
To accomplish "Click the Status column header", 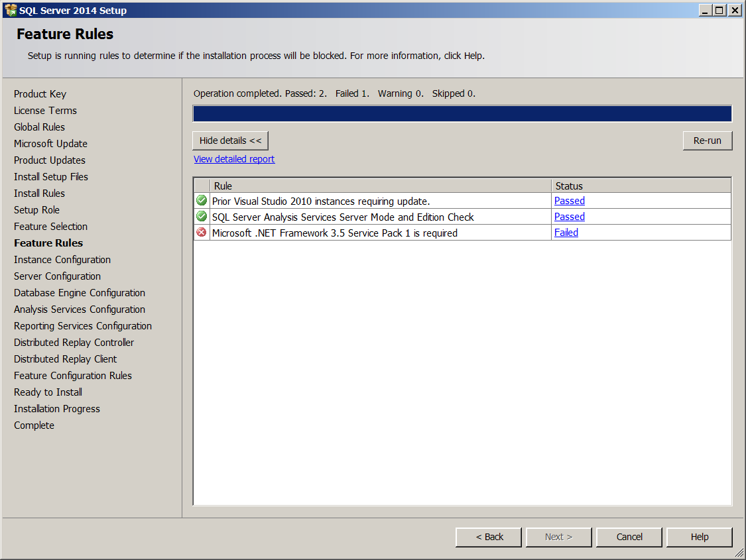I will 641,186.
